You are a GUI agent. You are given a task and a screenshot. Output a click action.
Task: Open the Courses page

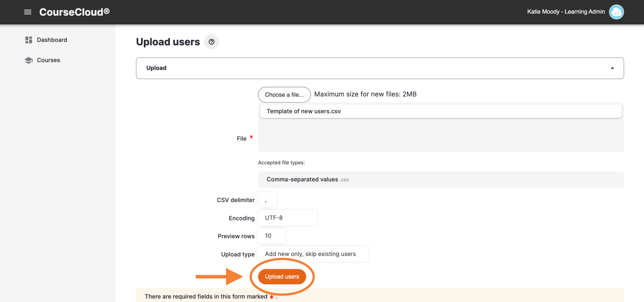pos(48,60)
